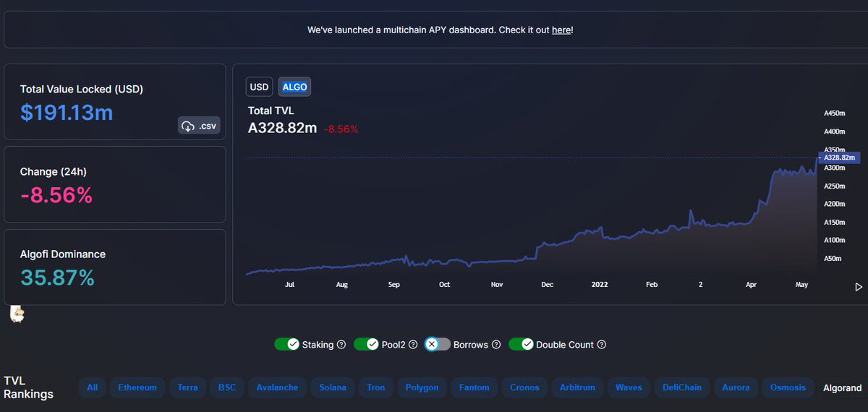Image resolution: width=868 pixels, height=412 pixels.
Task: Choose the Avalanche chain filter
Action: click(277, 387)
